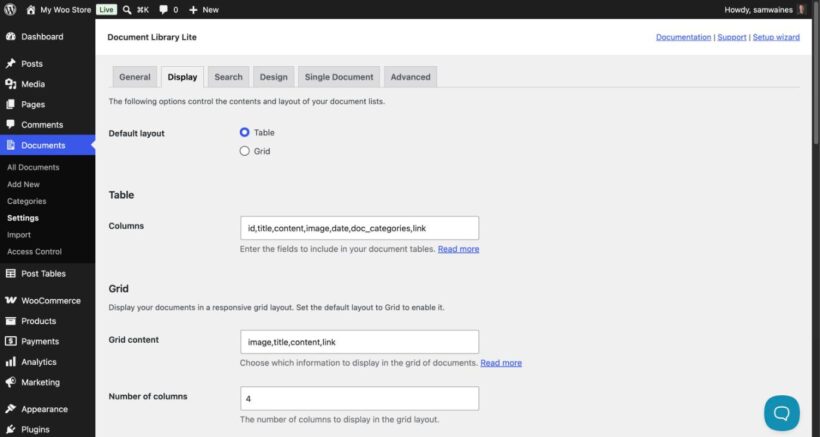Open Add New under Documents
Screen dimensions: 820x437
tap(23, 184)
